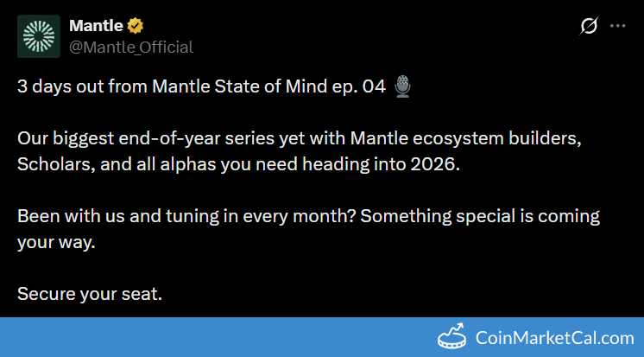Click the studio microphone emoji
The height and width of the screenshot is (357, 644).
point(402,86)
